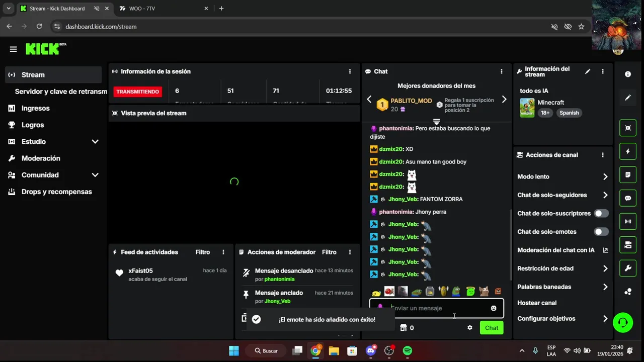Expand Chat de solo-seguidores settings
Image resolution: width=644 pixels, height=362 pixels.
point(605,195)
